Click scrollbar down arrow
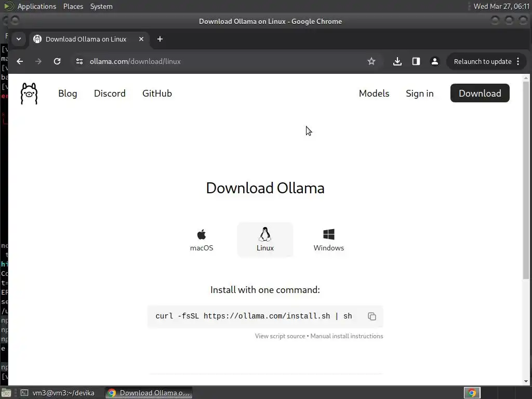The image size is (532, 399). point(526,381)
